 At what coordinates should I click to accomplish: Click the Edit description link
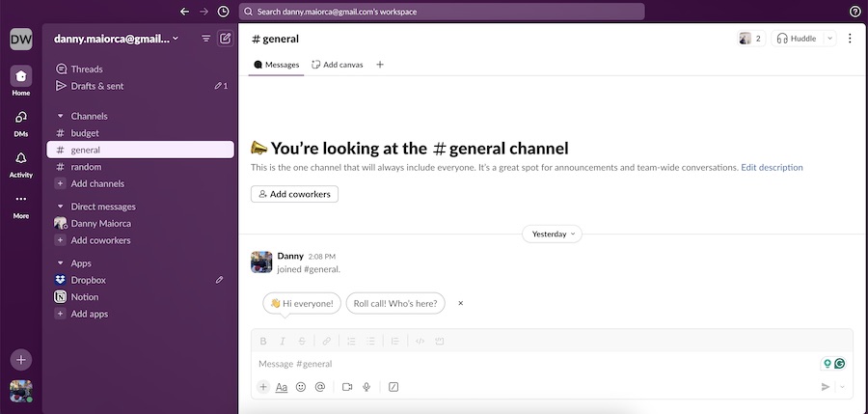coord(772,167)
